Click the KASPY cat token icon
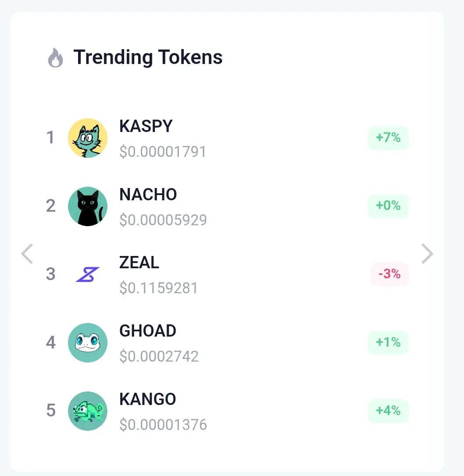464x476 pixels. [87, 138]
